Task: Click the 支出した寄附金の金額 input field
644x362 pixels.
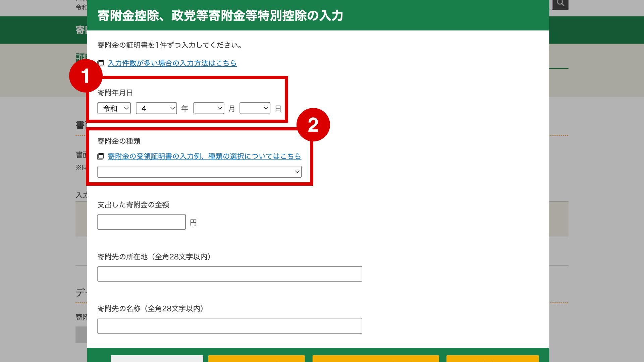Action: tap(141, 222)
